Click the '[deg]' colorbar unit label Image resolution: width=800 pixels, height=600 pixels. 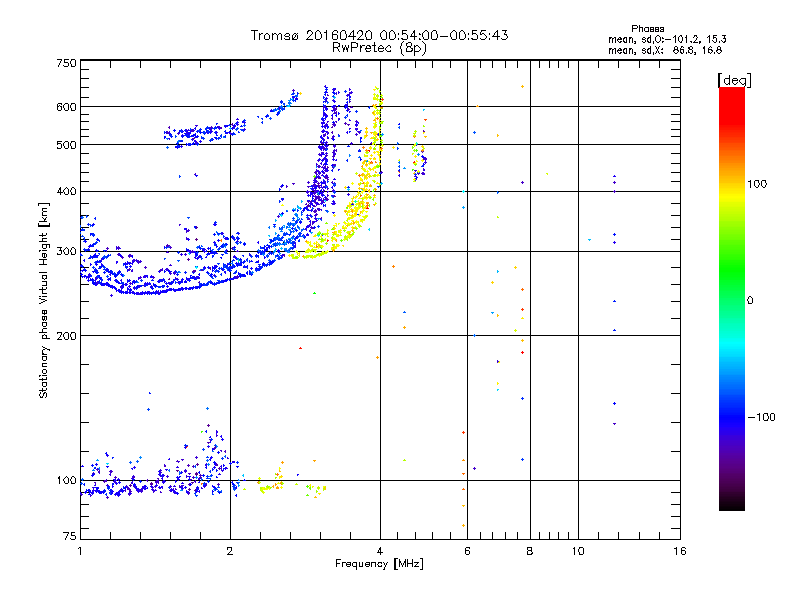[734, 80]
